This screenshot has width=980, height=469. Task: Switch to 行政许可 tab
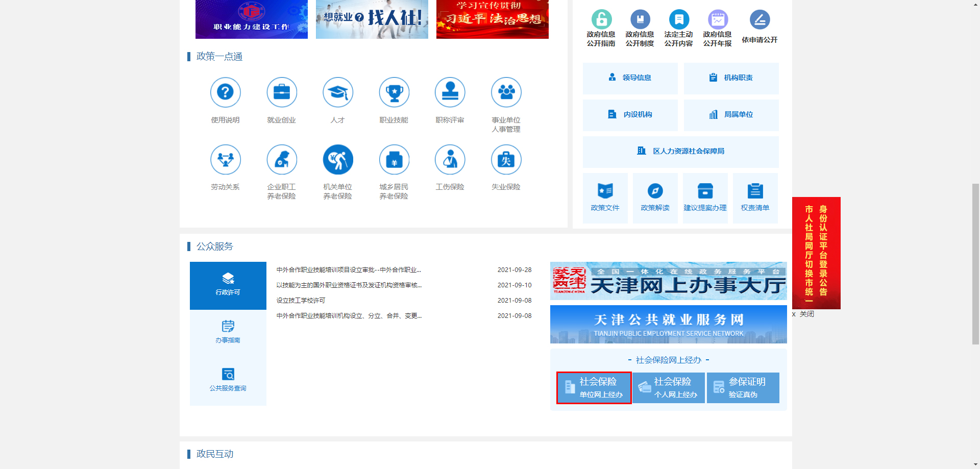coord(228,285)
